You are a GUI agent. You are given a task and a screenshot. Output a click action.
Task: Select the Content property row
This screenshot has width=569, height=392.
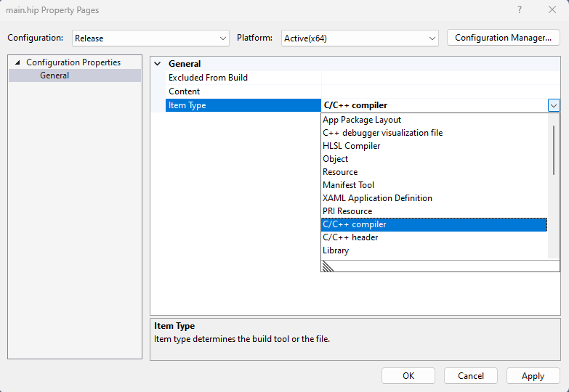click(185, 91)
